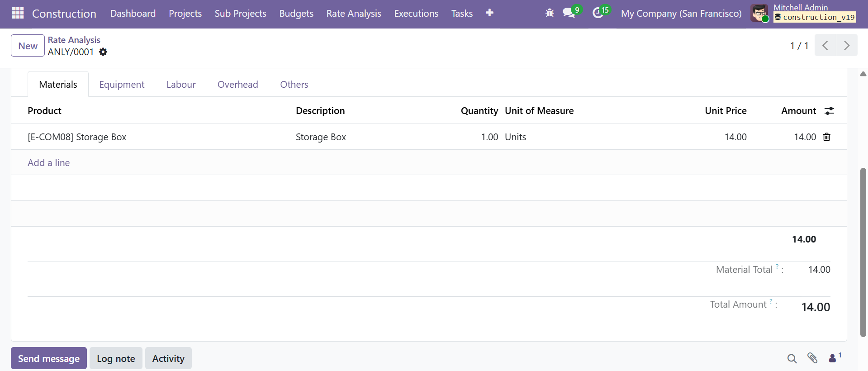Open the activities clock icon
This screenshot has height=371, width=868.
click(x=598, y=13)
